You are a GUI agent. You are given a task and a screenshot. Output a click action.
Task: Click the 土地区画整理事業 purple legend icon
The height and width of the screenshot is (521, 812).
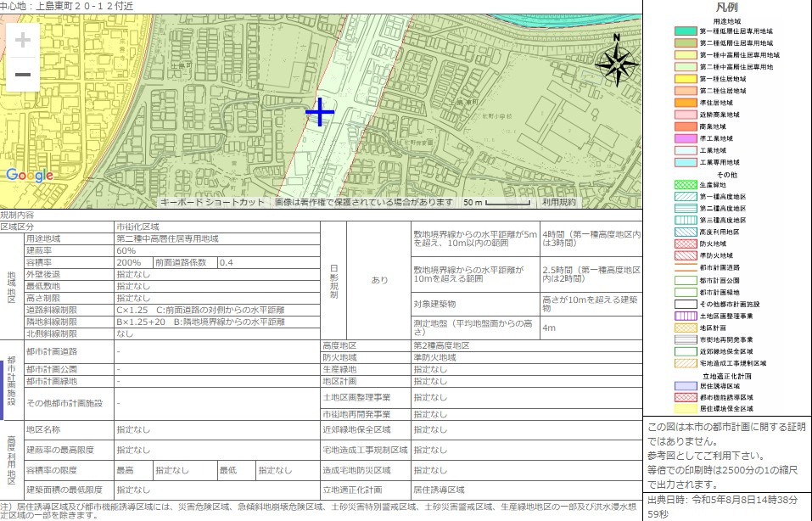pyautogui.click(x=686, y=316)
